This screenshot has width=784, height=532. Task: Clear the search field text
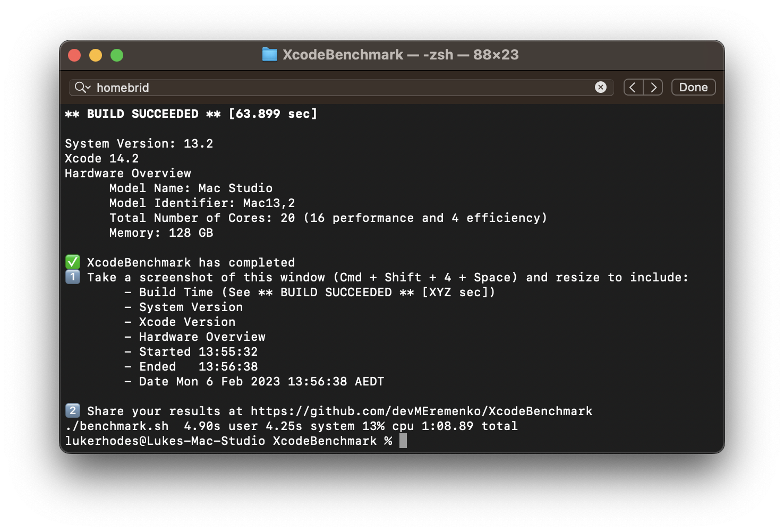(601, 87)
